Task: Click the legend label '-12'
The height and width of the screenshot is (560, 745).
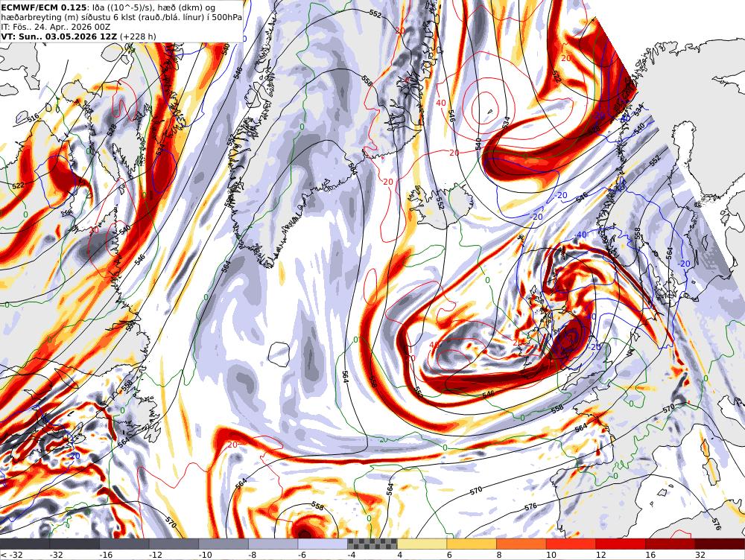Action: 156,555
